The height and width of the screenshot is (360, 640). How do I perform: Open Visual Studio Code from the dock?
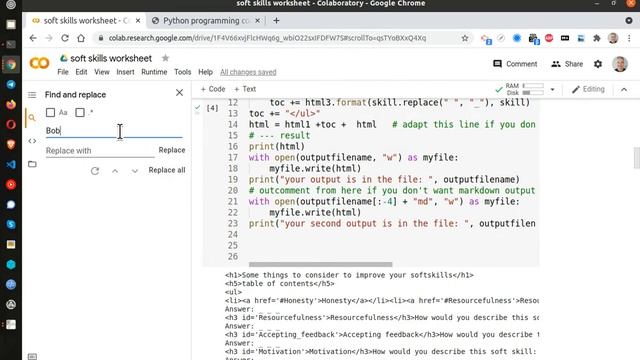coord(11,164)
